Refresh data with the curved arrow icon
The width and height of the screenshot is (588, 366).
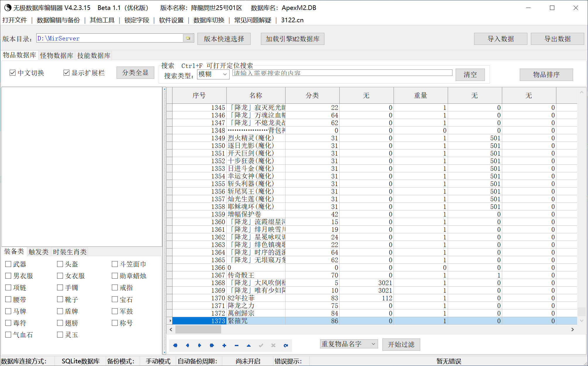click(x=286, y=345)
